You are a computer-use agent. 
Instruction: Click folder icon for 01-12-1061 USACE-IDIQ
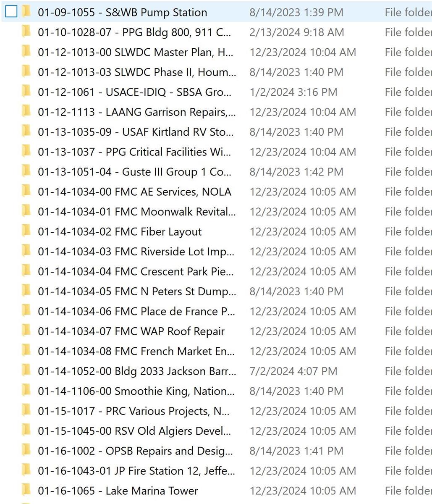click(x=26, y=92)
